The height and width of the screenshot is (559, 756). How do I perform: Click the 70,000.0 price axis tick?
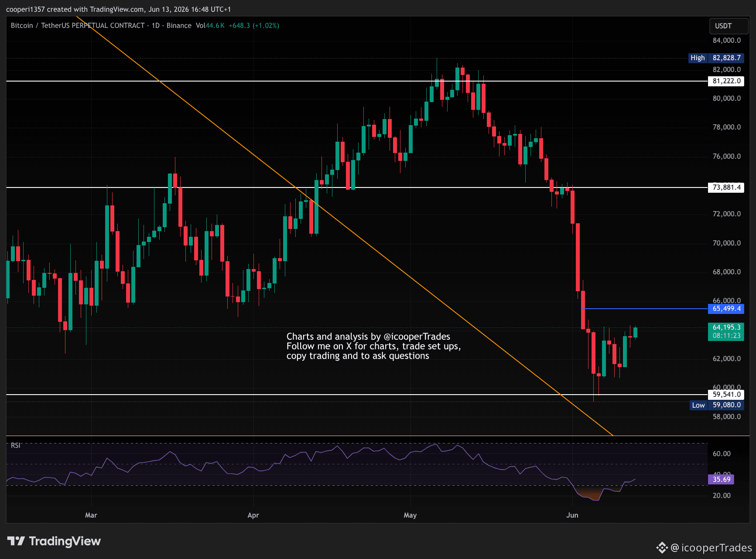pyautogui.click(x=727, y=243)
